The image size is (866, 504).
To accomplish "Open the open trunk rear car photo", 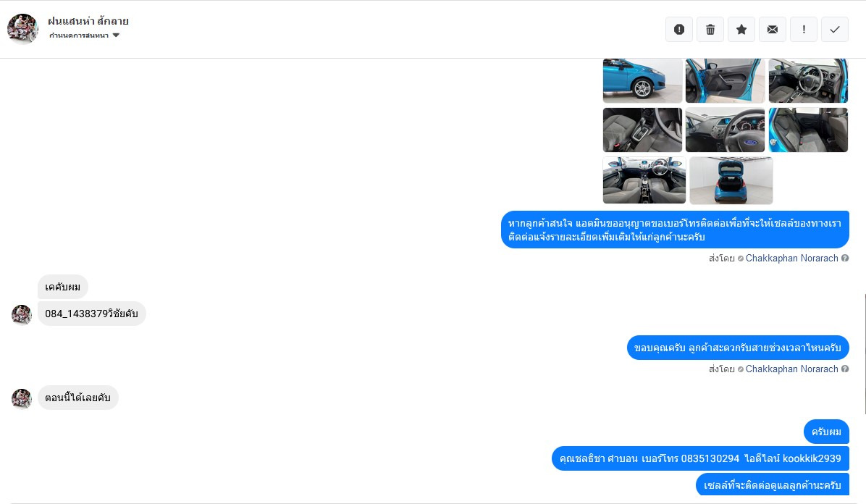I will (731, 180).
